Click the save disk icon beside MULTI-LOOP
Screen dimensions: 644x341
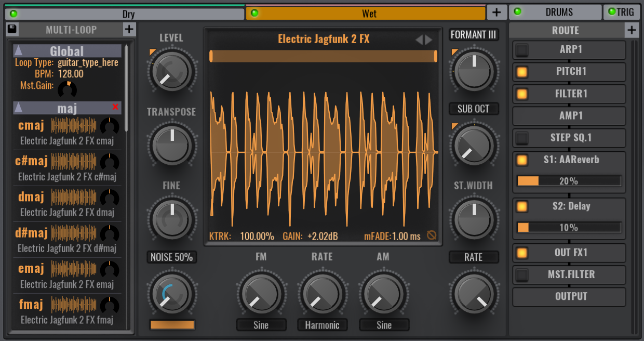coord(12,30)
